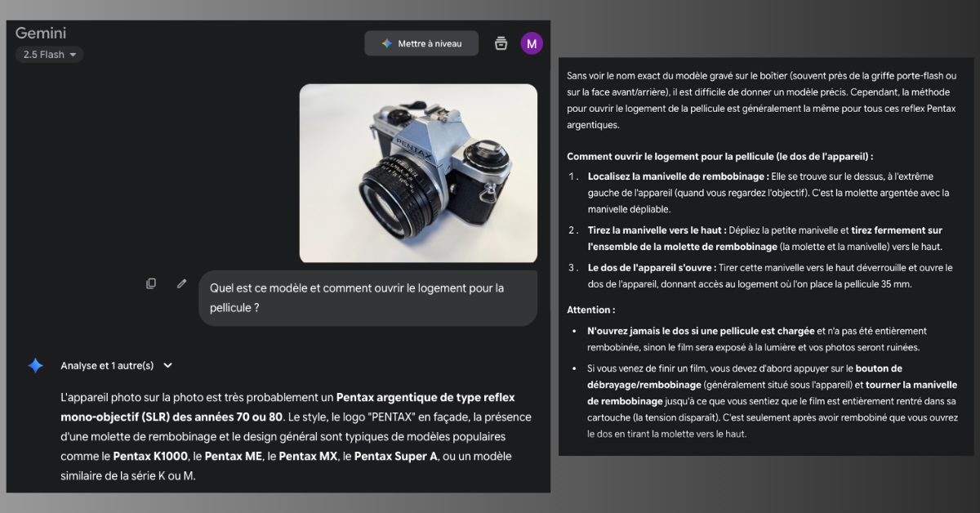Viewport: 980px width, 513px height.
Task: Open the purple M account avatar
Action: pyautogui.click(x=532, y=43)
